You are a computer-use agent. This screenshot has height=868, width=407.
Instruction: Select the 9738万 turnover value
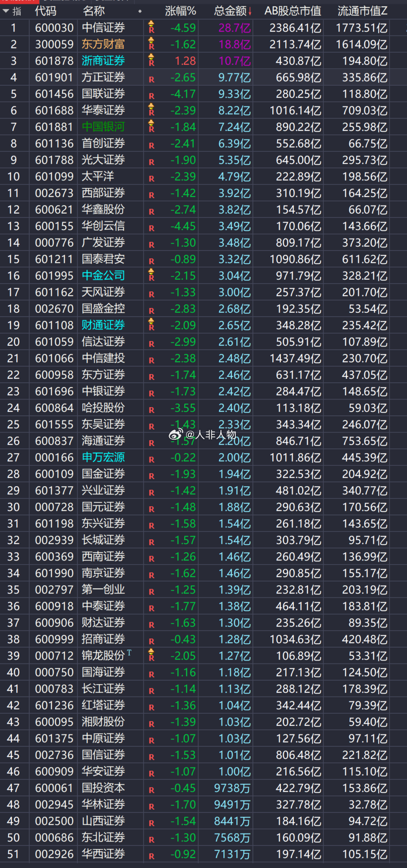pyautogui.click(x=232, y=788)
